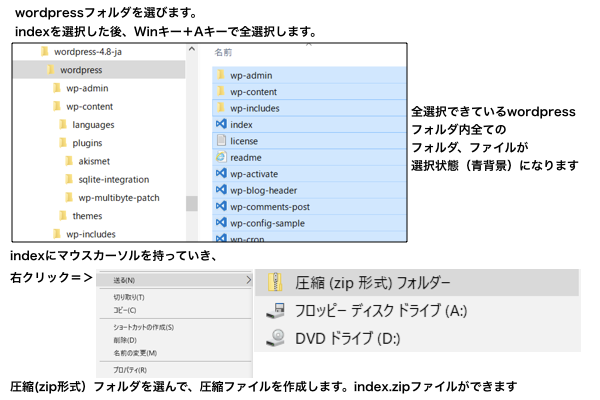Open the 送る(N) submenu
This screenshot has width=600, height=400.
point(174,280)
